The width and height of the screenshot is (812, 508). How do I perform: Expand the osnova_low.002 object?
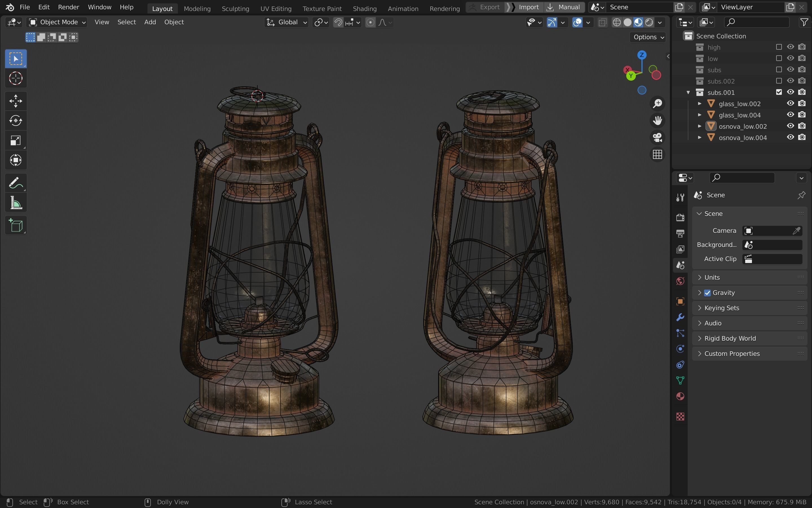pyautogui.click(x=700, y=126)
